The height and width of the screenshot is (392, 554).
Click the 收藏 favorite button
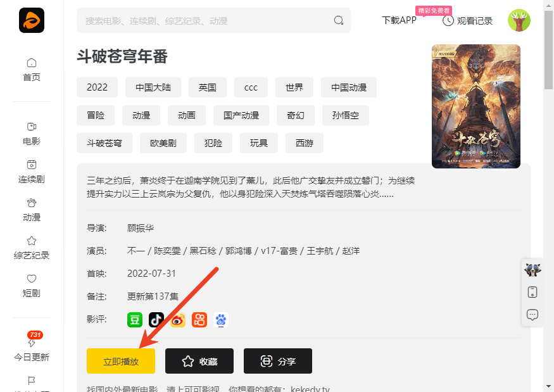point(199,361)
